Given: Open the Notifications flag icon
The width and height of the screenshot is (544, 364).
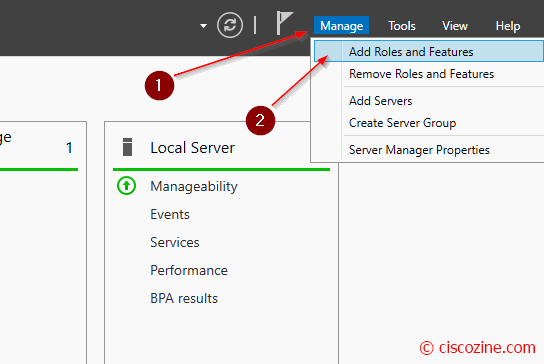Looking at the screenshot, I should tap(284, 23).
